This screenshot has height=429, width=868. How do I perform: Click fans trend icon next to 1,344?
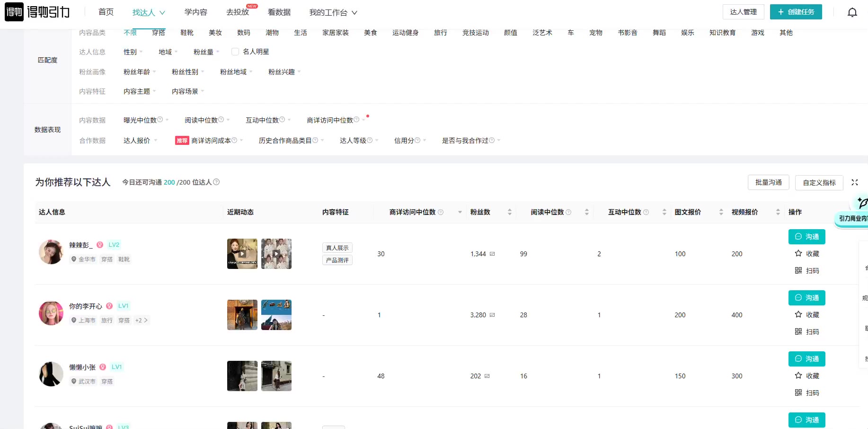point(492,254)
